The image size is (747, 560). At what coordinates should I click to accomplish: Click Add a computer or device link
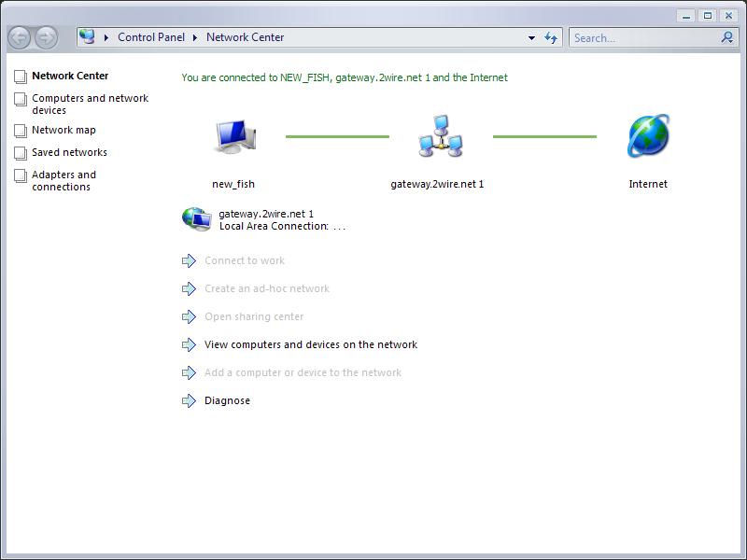pos(303,372)
